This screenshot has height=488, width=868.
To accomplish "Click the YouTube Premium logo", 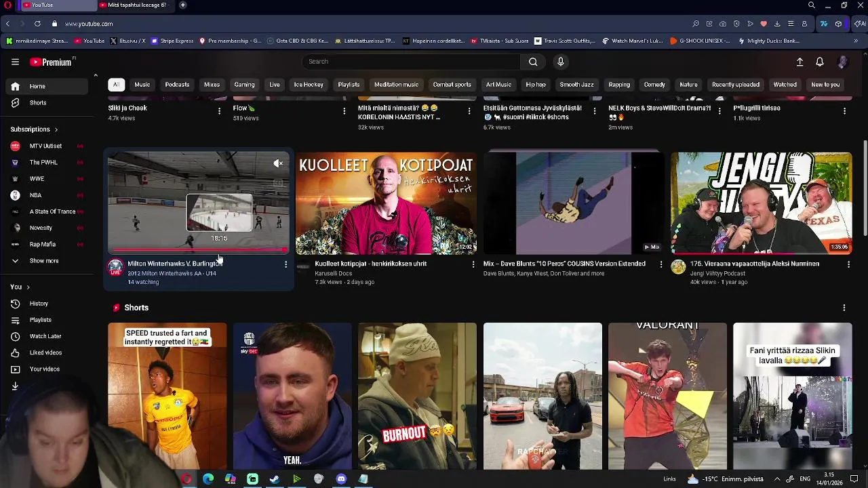I will (52, 62).
